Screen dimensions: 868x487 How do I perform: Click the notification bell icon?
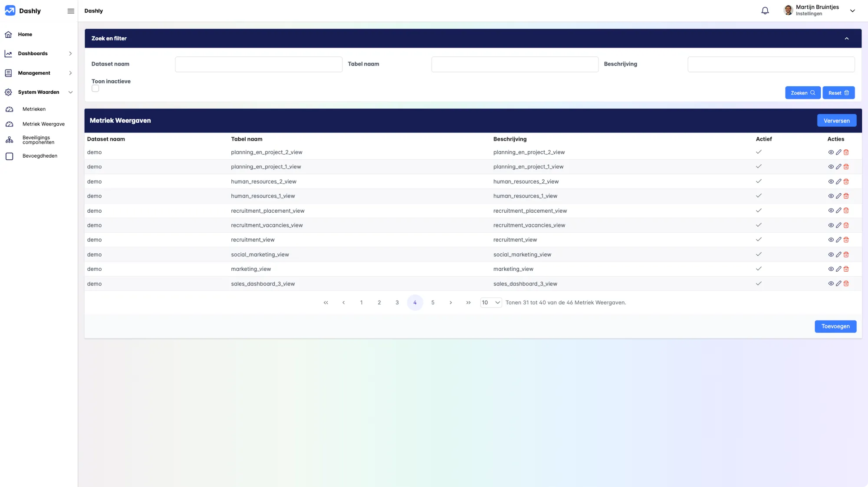765,11
